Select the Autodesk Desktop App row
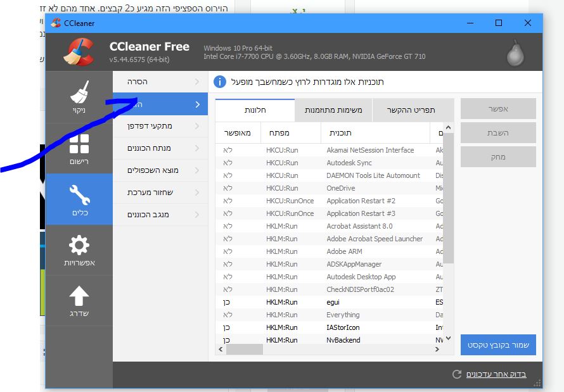 [x=329, y=277]
